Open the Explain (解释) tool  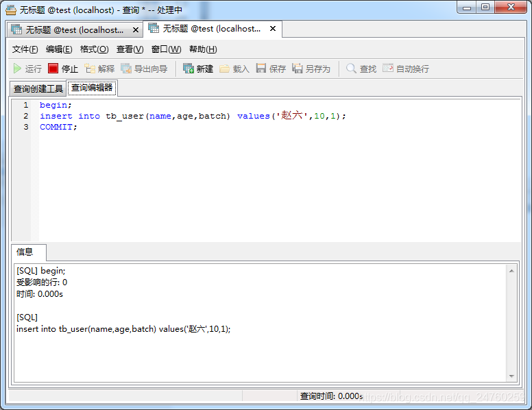(x=99, y=69)
